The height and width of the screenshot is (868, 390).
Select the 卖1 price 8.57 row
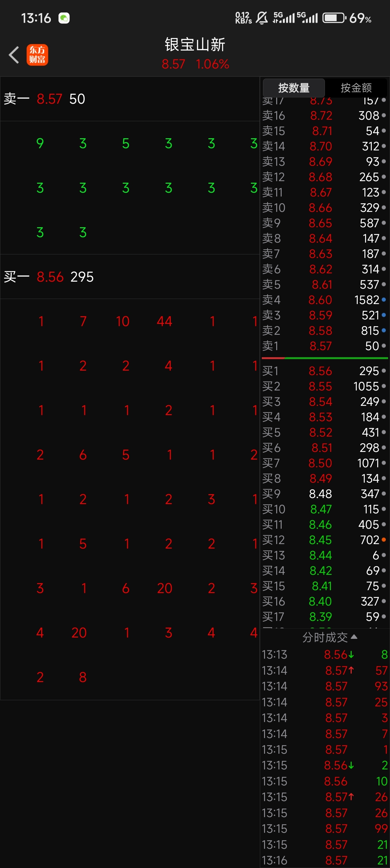point(325,346)
